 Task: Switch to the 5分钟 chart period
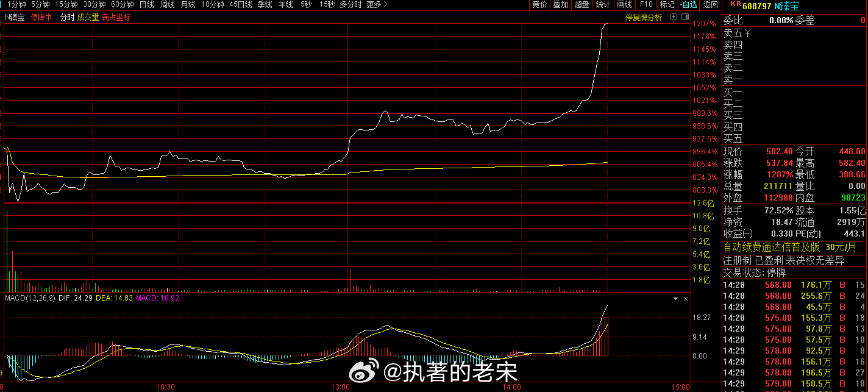tap(40, 4)
